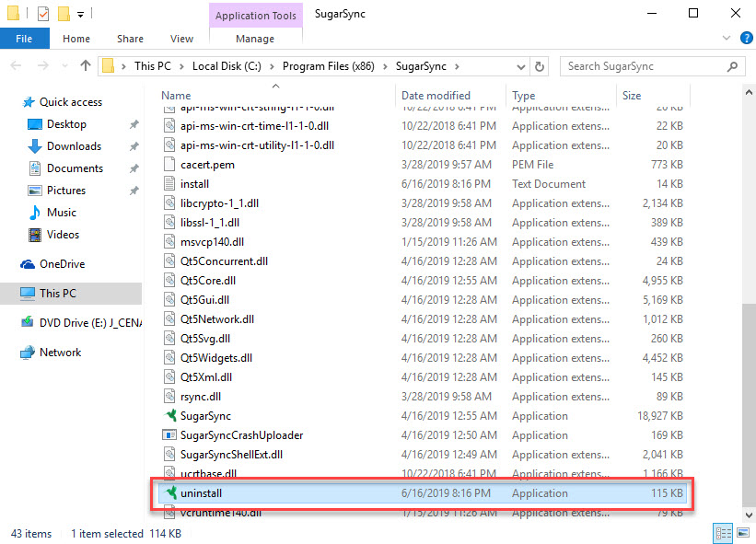Open the Recent locations dropdown arrow
Image resolution: width=756 pixels, height=544 pixels.
click(64, 66)
